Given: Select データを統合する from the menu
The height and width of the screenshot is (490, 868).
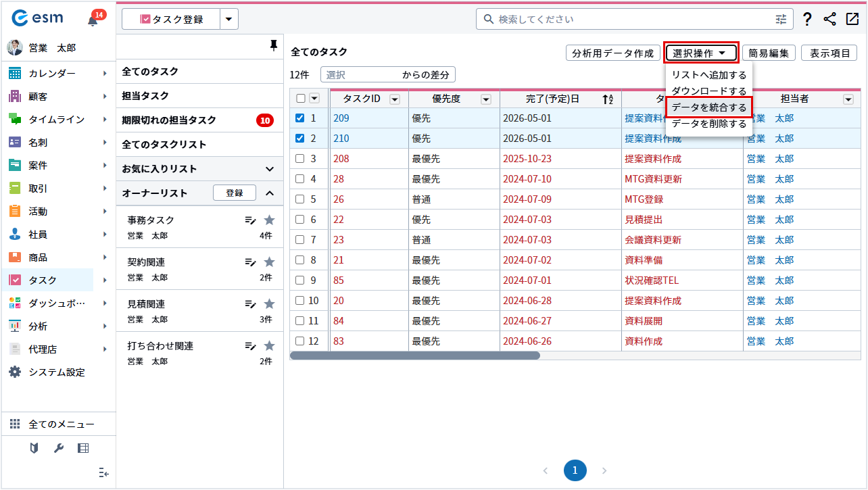Looking at the screenshot, I should coord(708,107).
